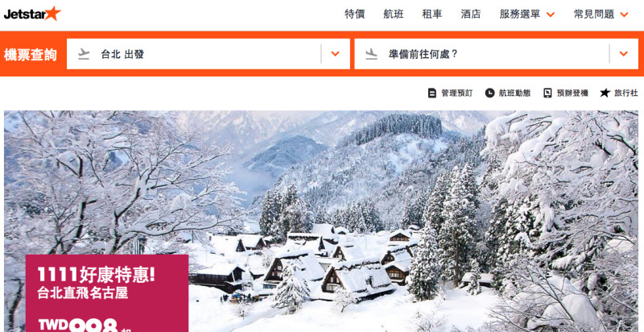
Task: Expand the 台北 出發 origin dropdown arrow
Action: point(336,54)
